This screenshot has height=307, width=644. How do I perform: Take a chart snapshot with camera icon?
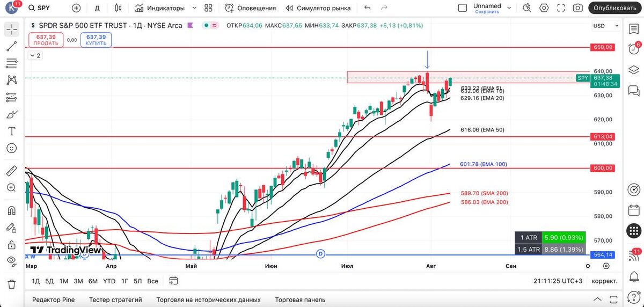[577, 8]
